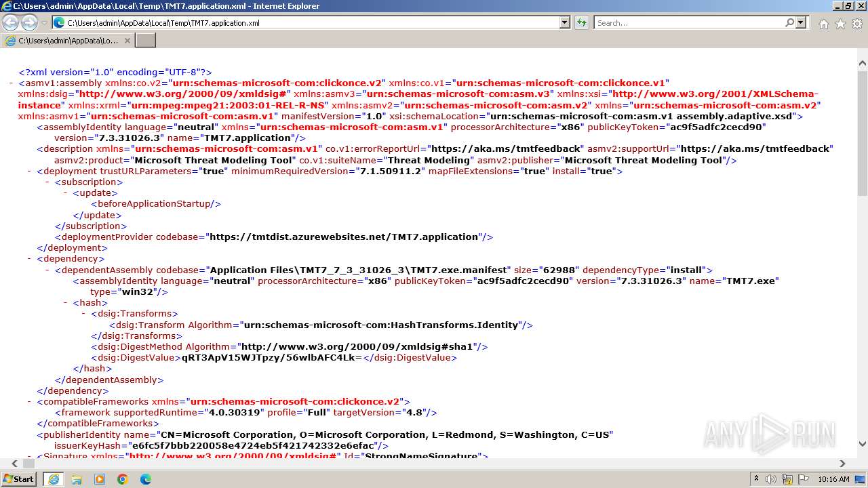Click the closing /compatibleFrameworks tag

click(98, 423)
